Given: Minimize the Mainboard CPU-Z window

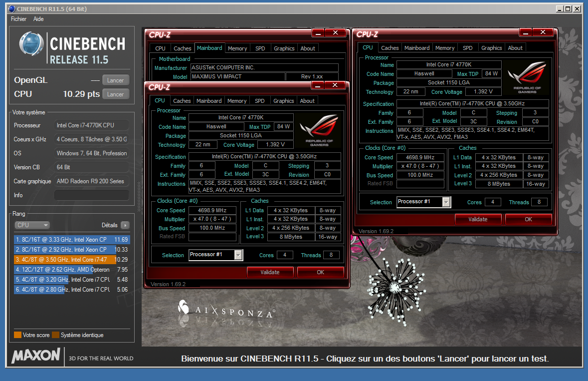Looking at the screenshot, I should (x=318, y=32).
